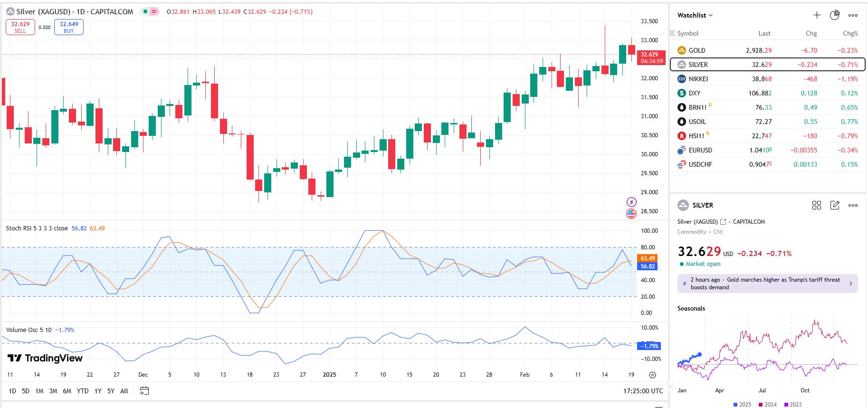Expand the Watchlist dropdown
The height and width of the screenshot is (408, 868).
(x=695, y=15)
